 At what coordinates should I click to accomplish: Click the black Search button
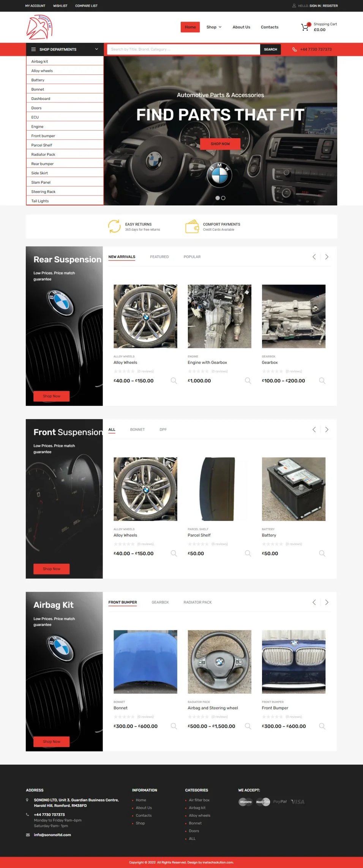[x=270, y=49]
